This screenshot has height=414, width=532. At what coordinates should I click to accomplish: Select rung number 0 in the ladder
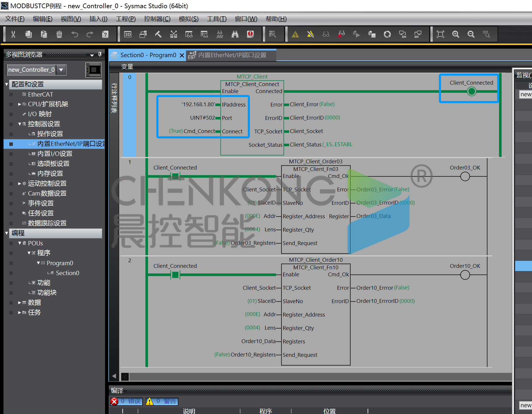click(130, 77)
